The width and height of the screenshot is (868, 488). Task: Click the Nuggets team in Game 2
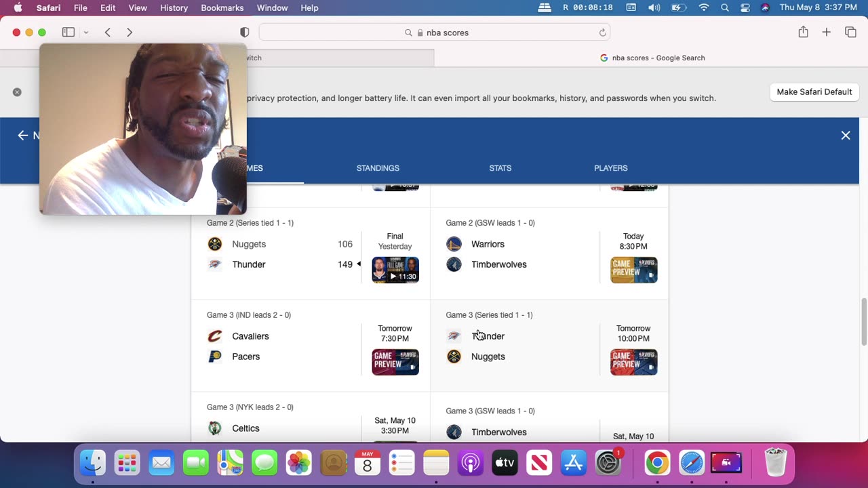[249, 244]
